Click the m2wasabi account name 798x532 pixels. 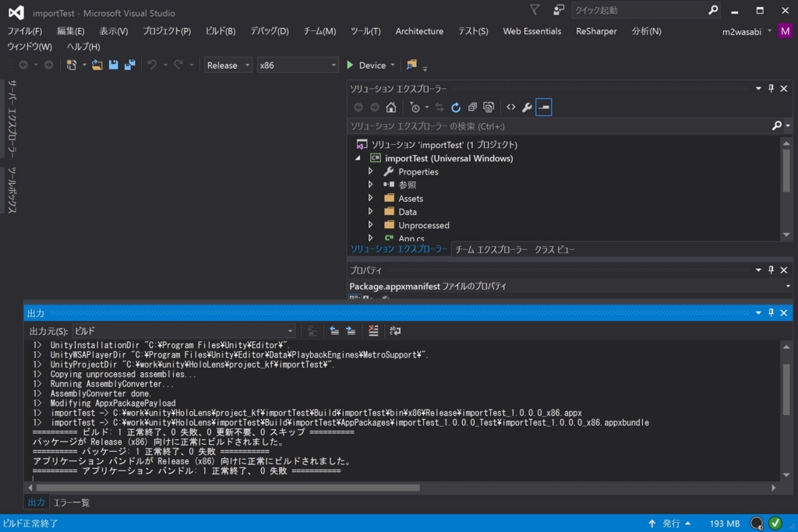pyautogui.click(x=742, y=31)
